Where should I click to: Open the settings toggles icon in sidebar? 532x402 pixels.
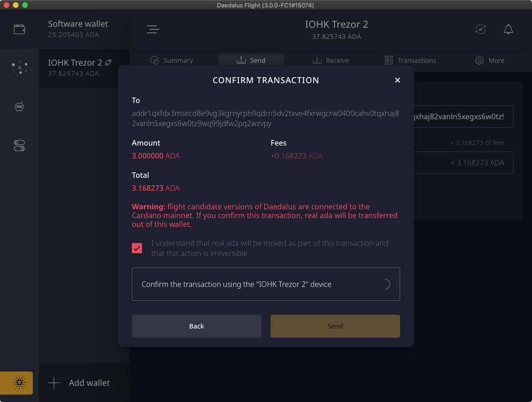click(19, 146)
